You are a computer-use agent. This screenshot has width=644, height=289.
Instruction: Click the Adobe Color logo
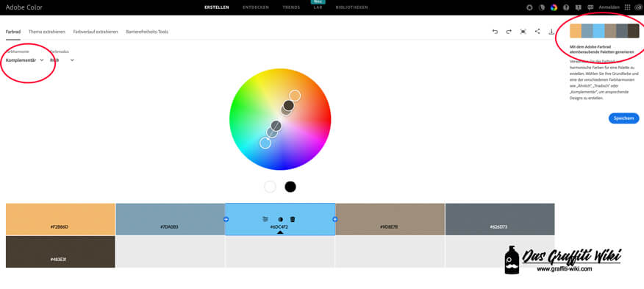pyautogui.click(x=24, y=7)
